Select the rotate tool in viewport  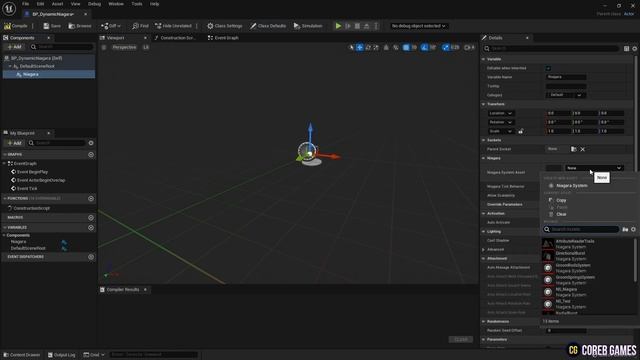tap(368, 47)
